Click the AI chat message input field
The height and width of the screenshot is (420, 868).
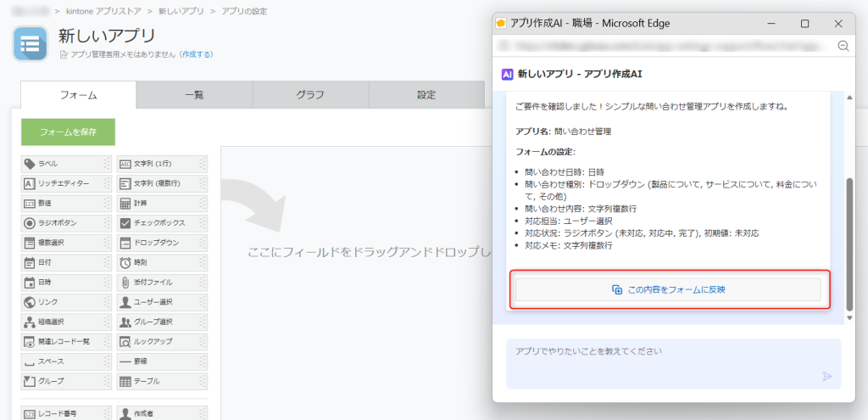[x=674, y=364]
